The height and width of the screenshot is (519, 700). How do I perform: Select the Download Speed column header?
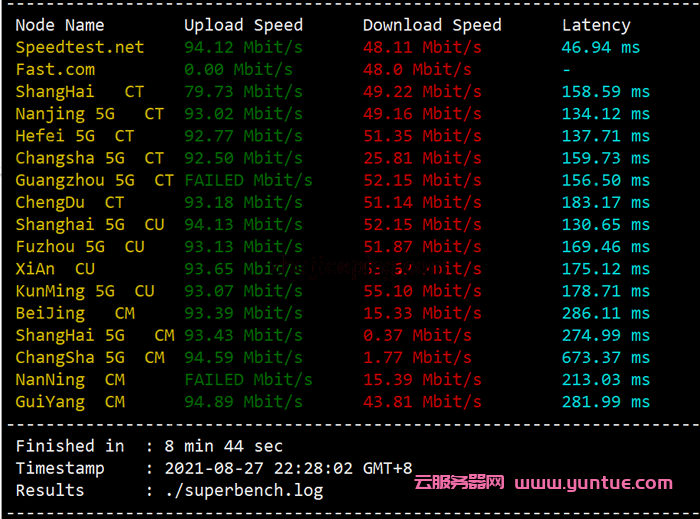point(432,25)
